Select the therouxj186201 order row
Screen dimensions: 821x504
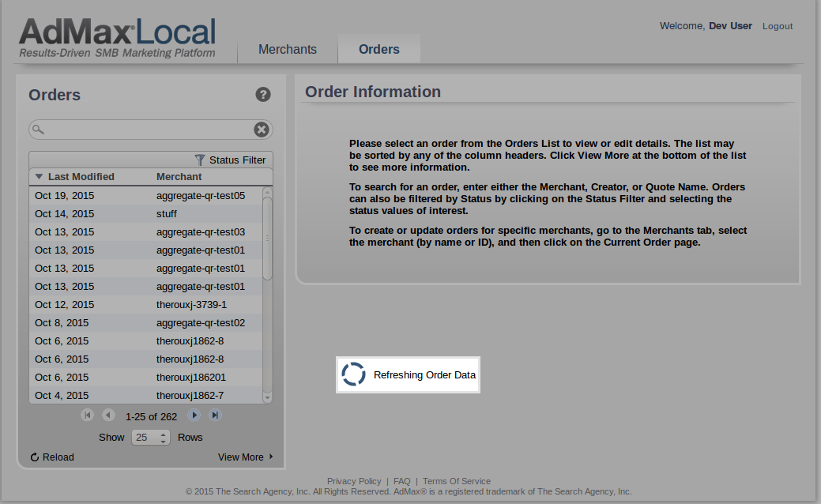tap(145, 378)
